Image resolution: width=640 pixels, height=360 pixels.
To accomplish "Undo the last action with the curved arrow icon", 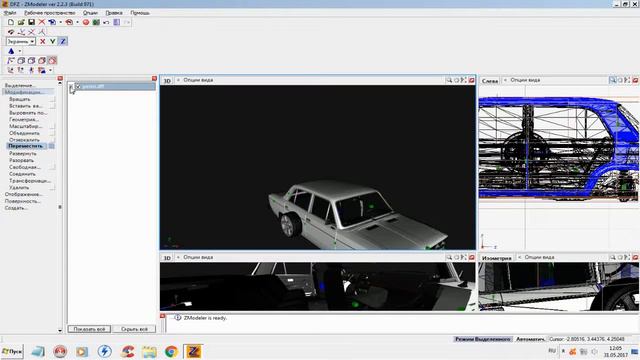I will [x=106, y=22].
